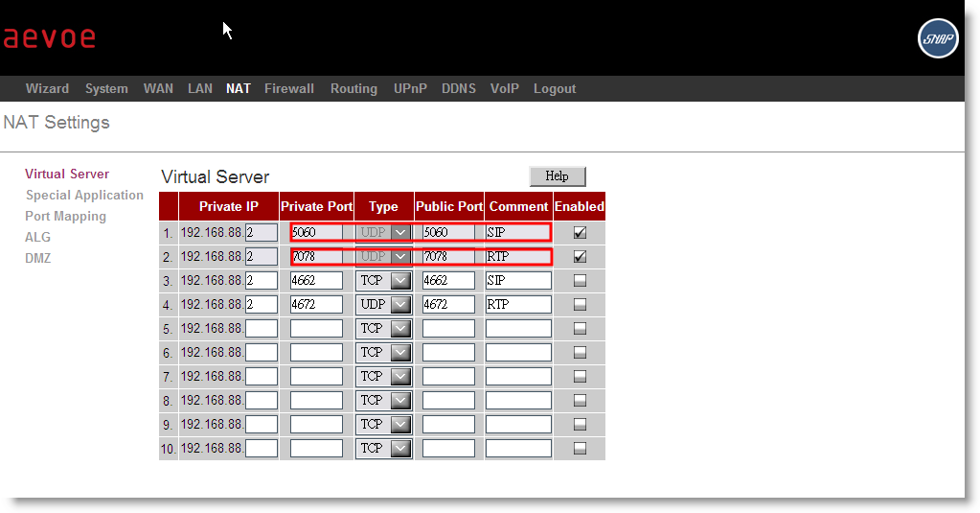Click Comment field in row 7
The image size is (980, 513).
[x=518, y=377]
